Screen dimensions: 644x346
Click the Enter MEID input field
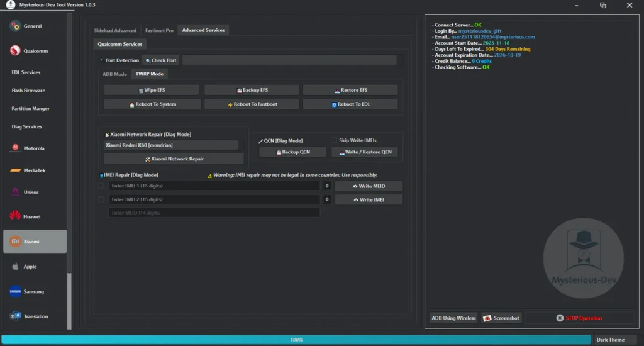click(x=214, y=213)
